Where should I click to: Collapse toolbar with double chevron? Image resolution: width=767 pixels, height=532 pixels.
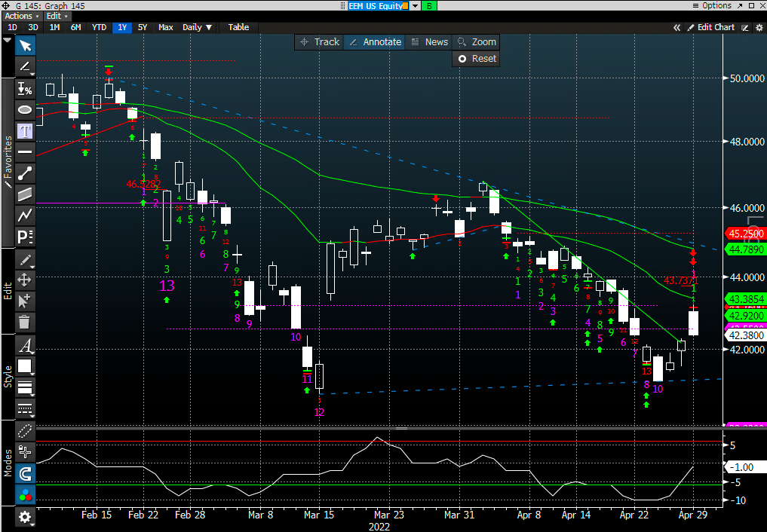[x=677, y=27]
